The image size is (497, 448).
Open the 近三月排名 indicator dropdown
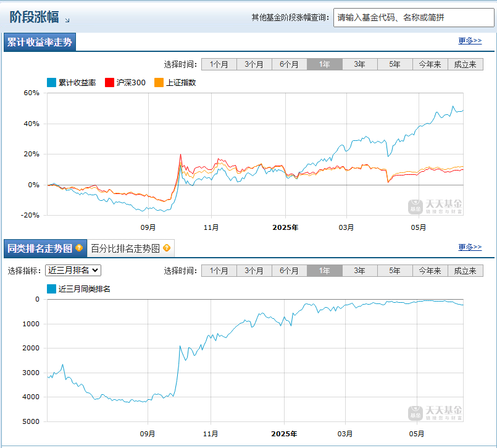(73, 270)
